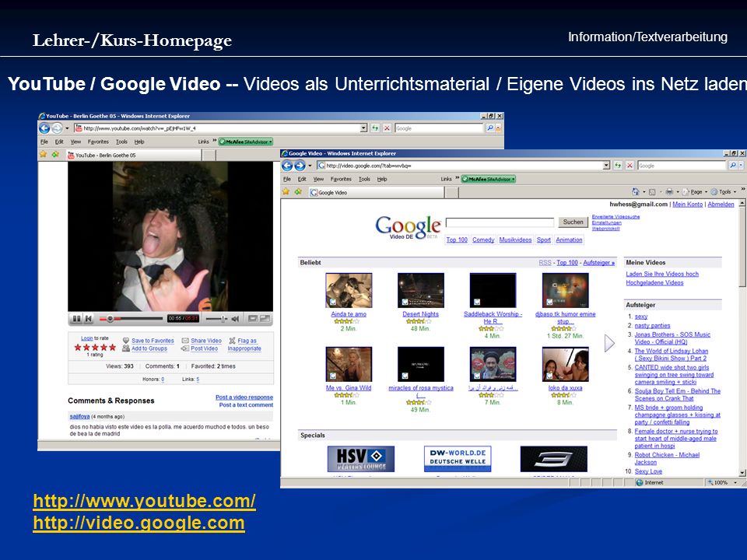Click Top 100 category link
Image resolution: width=747 pixels, height=560 pixels.
[x=457, y=240]
